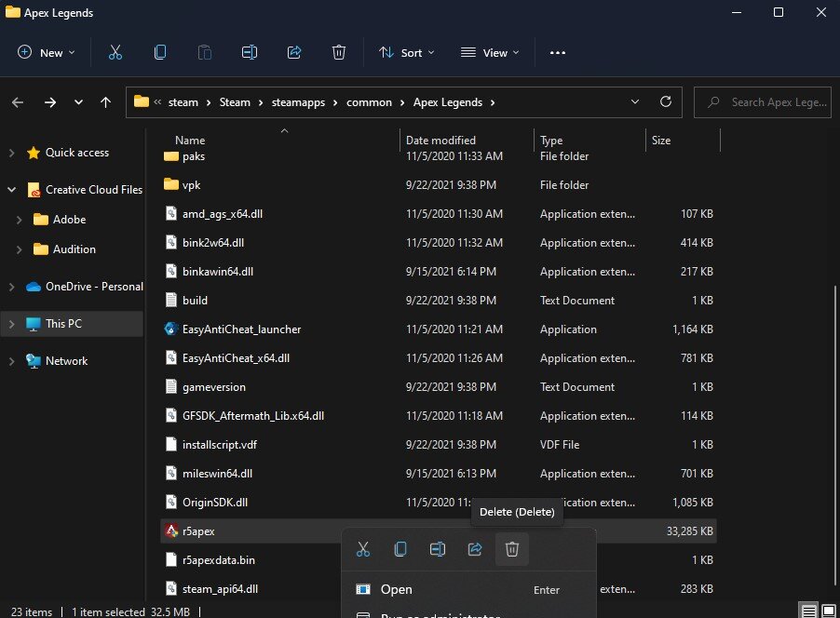The image size is (840, 618).
Task: Refresh the current folder view
Action: point(665,102)
